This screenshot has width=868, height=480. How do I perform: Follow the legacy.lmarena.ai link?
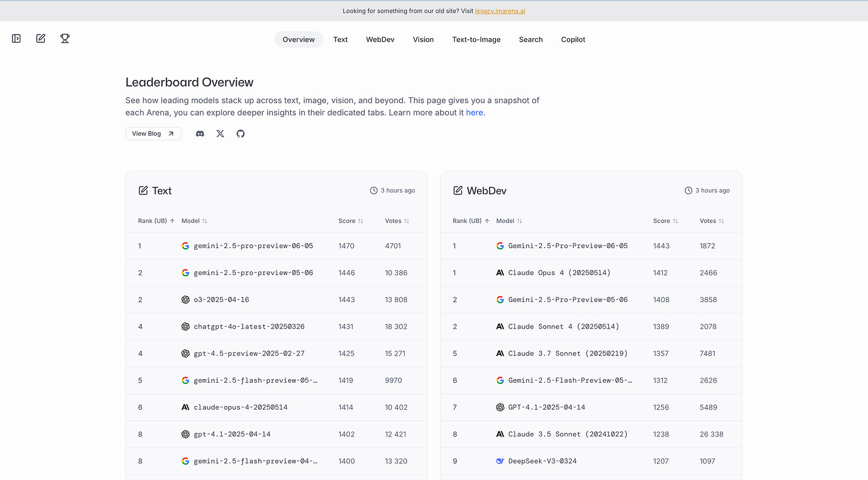pos(500,11)
